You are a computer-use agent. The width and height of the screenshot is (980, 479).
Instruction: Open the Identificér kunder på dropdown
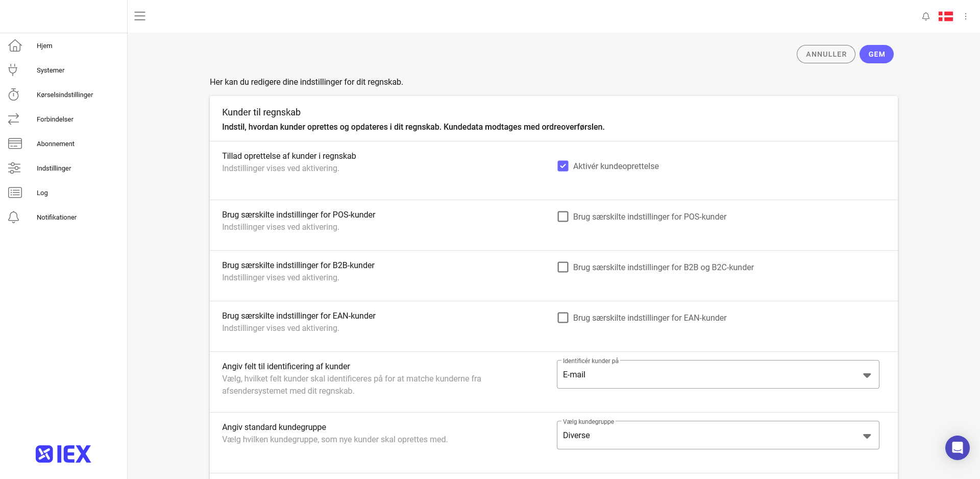(717, 375)
